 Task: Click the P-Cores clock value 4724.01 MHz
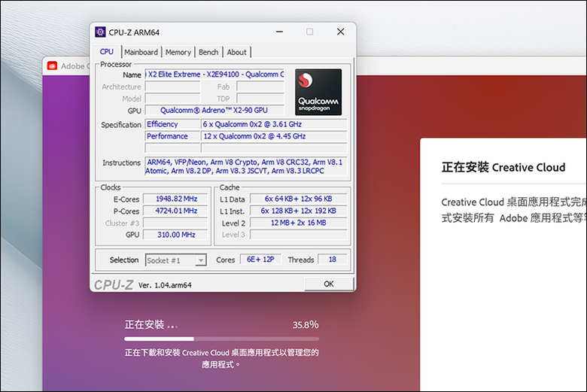176,211
